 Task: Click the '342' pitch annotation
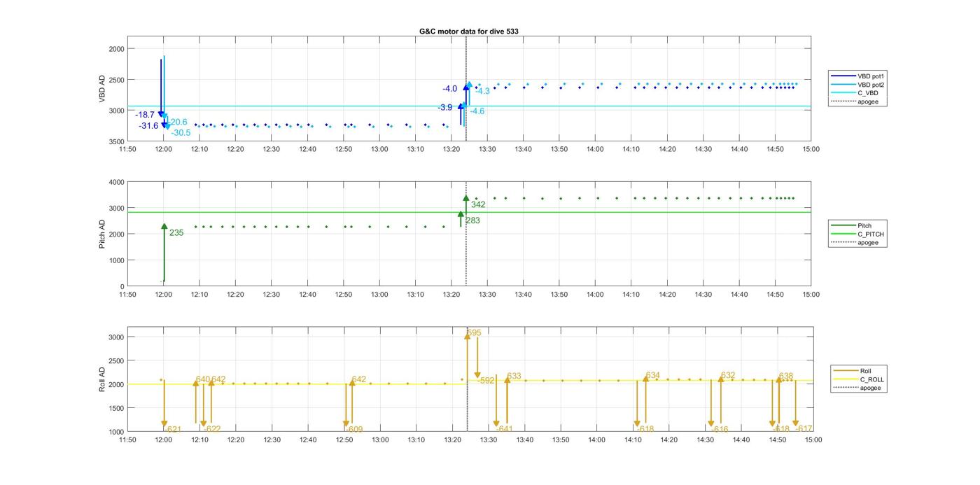click(478, 205)
